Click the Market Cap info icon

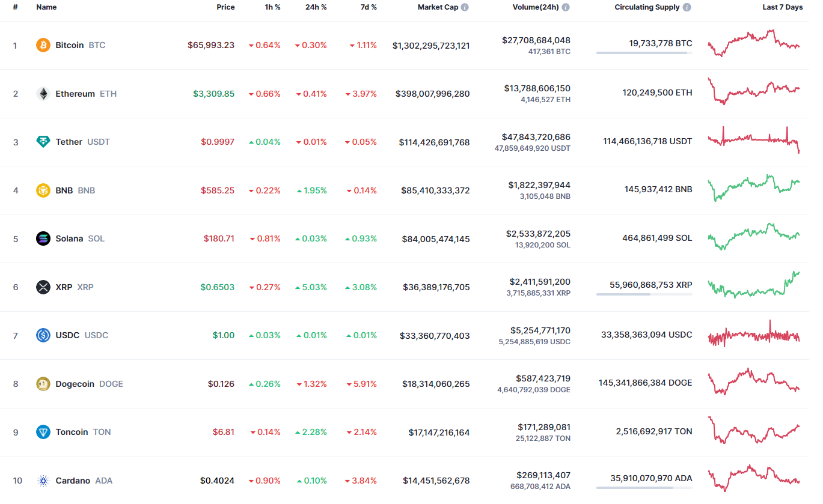pyautogui.click(x=465, y=7)
